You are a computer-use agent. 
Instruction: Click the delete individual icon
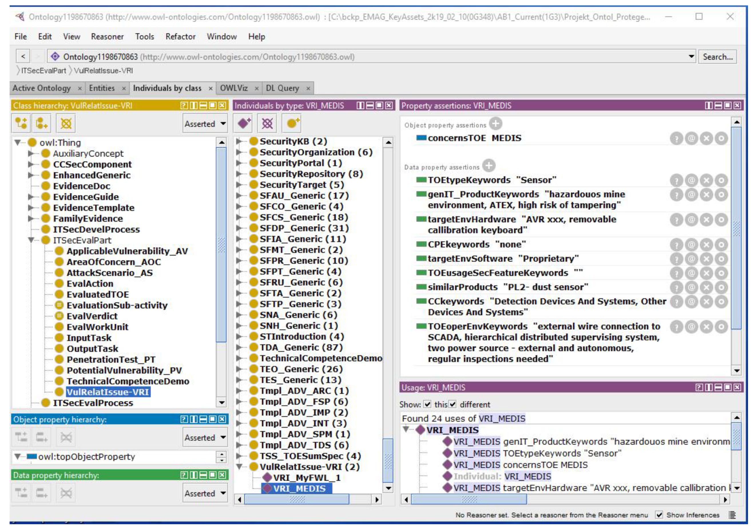(x=267, y=124)
